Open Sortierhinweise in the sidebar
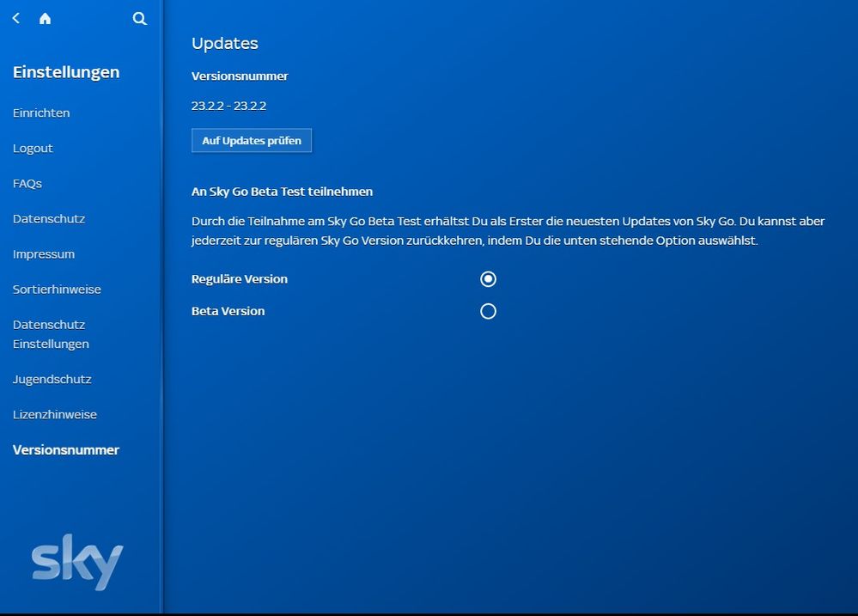This screenshot has width=858, height=616. coord(57,290)
